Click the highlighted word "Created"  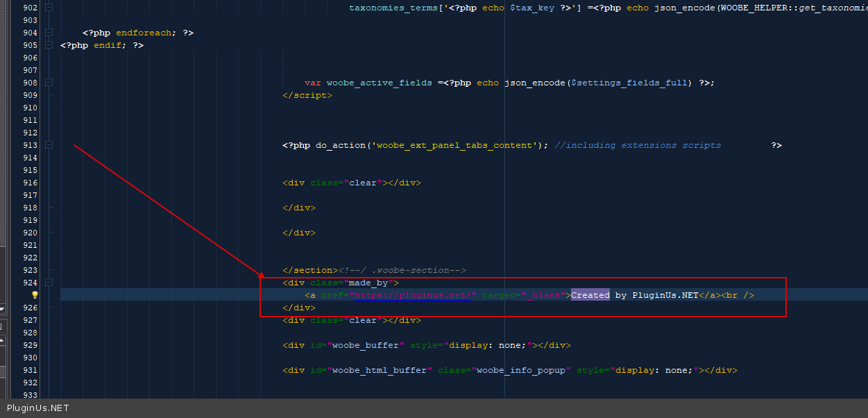click(x=590, y=295)
